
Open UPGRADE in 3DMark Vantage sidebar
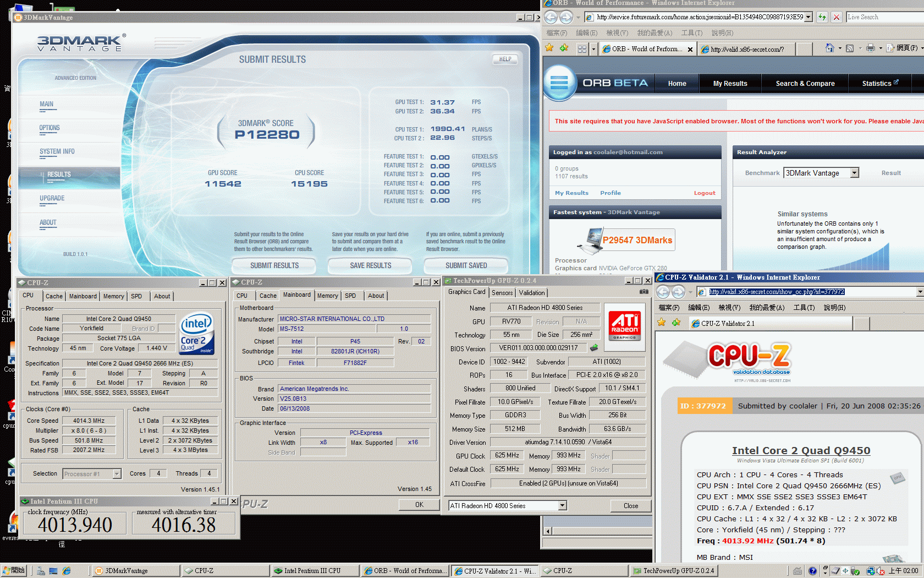coord(52,198)
